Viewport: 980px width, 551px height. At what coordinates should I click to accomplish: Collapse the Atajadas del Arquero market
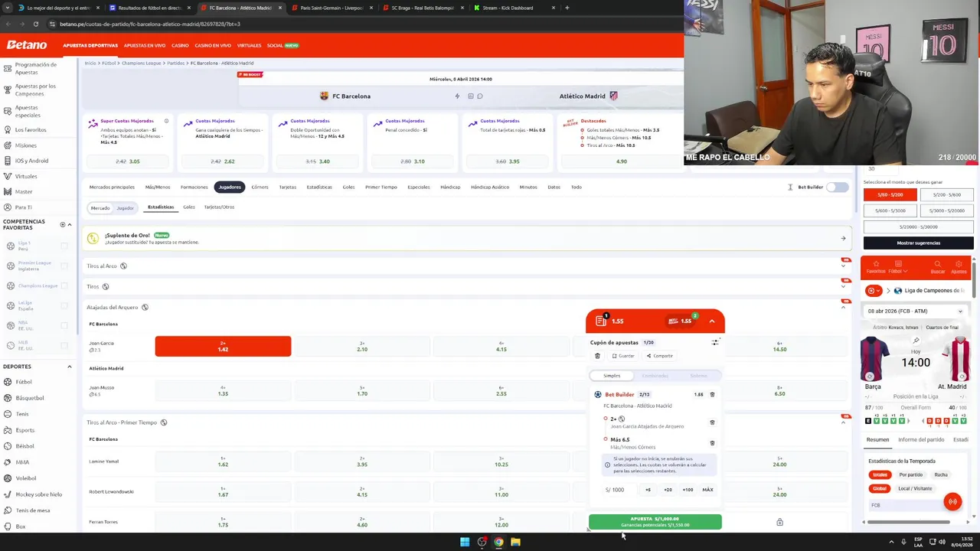[x=843, y=307]
